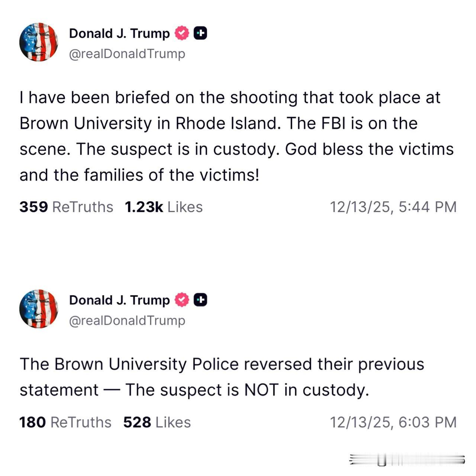
Task: Click the black plus badge on first post
Action: tap(200, 33)
